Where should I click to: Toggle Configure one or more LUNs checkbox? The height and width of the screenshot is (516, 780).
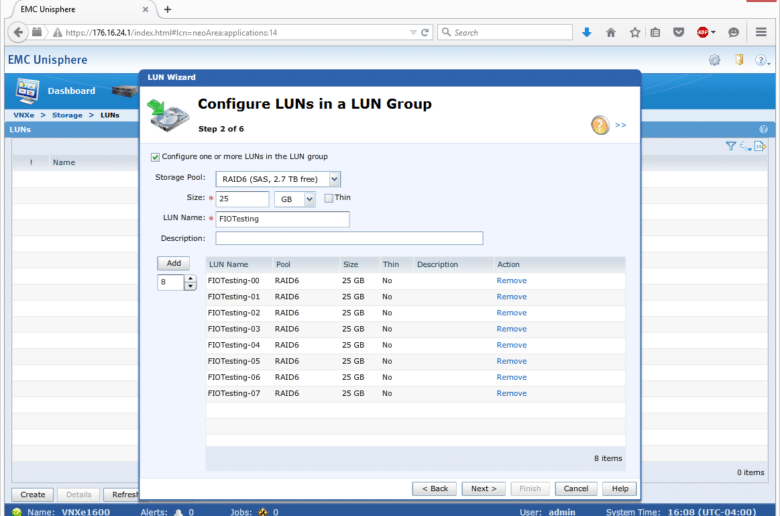[x=155, y=157]
